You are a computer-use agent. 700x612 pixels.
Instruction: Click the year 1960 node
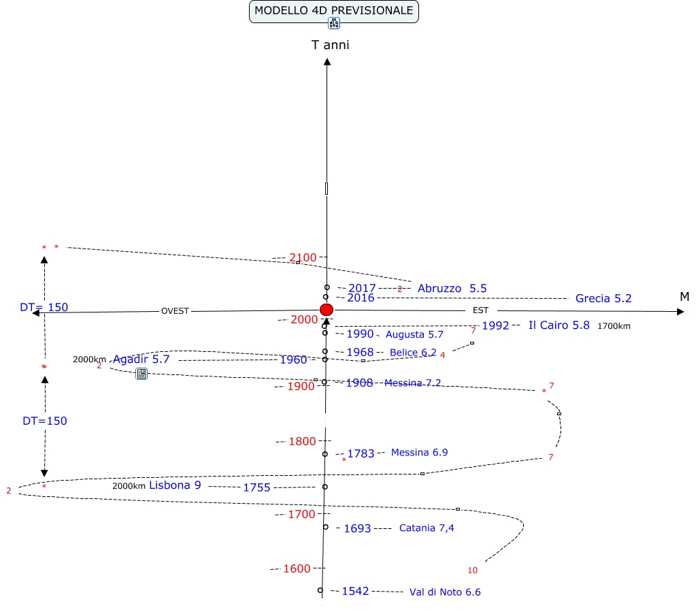point(293,359)
